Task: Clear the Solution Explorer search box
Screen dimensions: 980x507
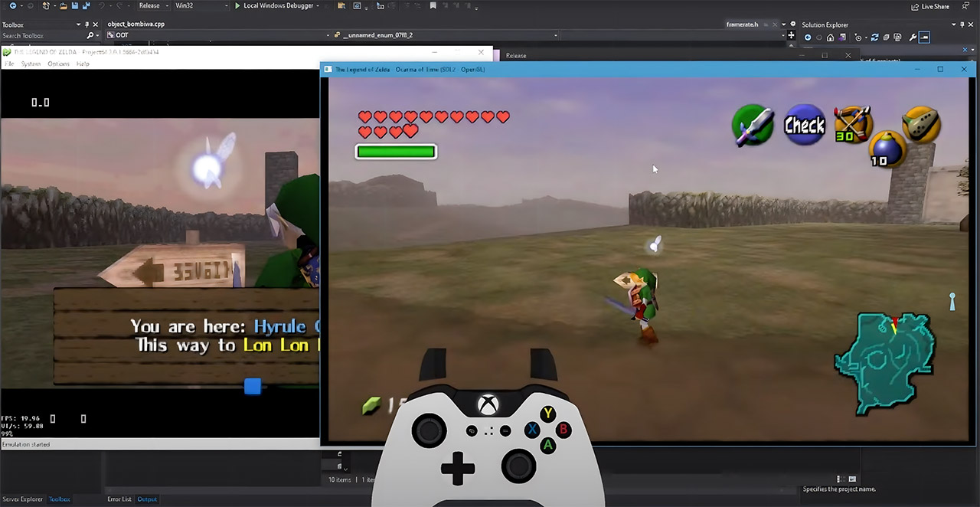Action: (x=964, y=49)
